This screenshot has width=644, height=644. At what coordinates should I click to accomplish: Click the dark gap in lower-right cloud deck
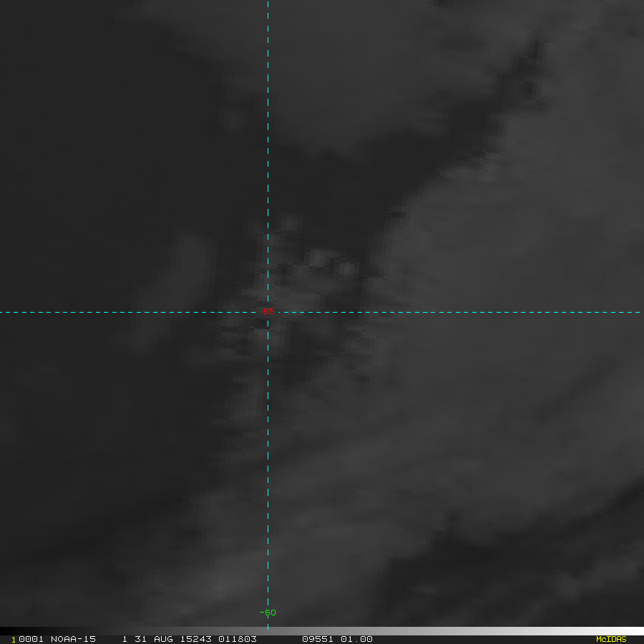(451, 530)
